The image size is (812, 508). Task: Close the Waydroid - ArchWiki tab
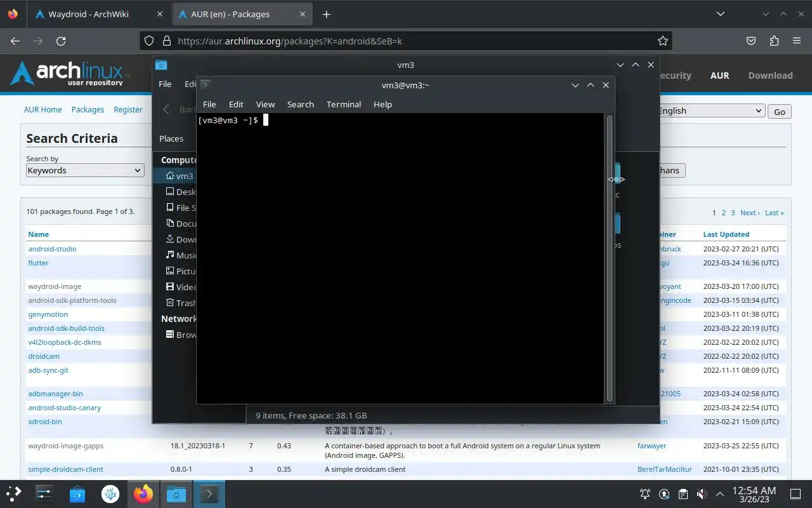(x=160, y=14)
